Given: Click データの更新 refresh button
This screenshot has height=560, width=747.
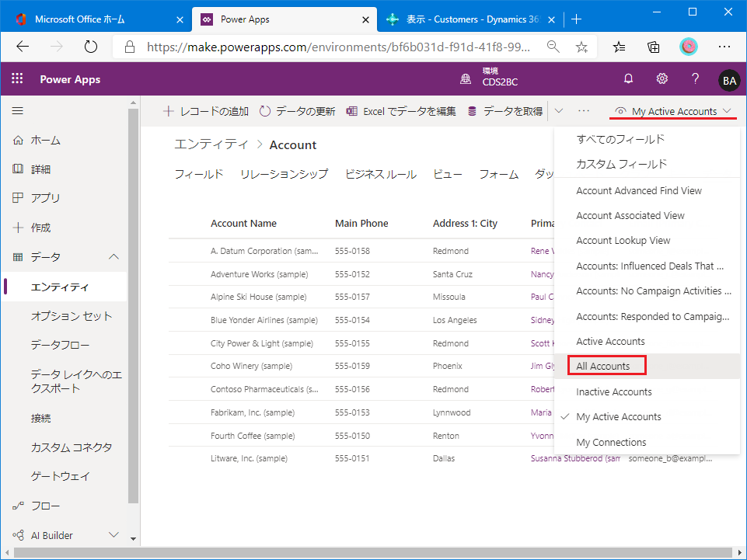Looking at the screenshot, I should click(297, 111).
